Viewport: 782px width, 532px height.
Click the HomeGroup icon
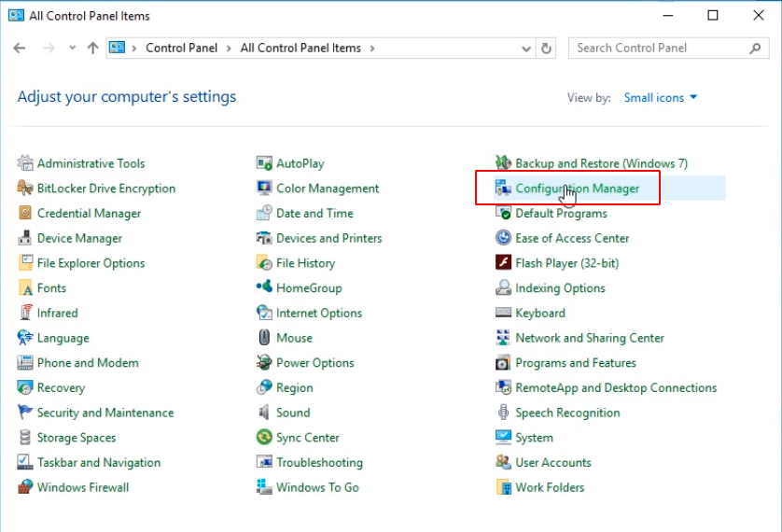click(264, 287)
